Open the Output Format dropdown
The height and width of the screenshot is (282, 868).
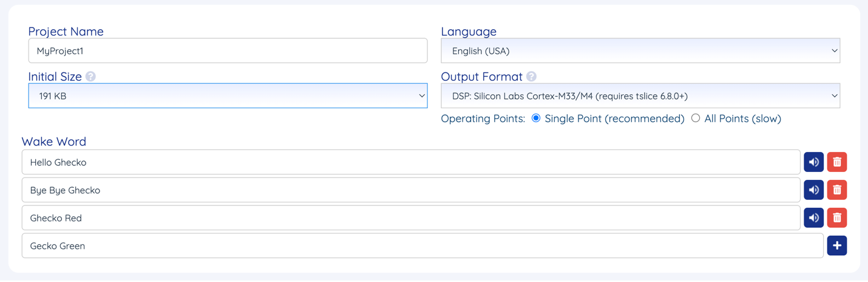640,96
